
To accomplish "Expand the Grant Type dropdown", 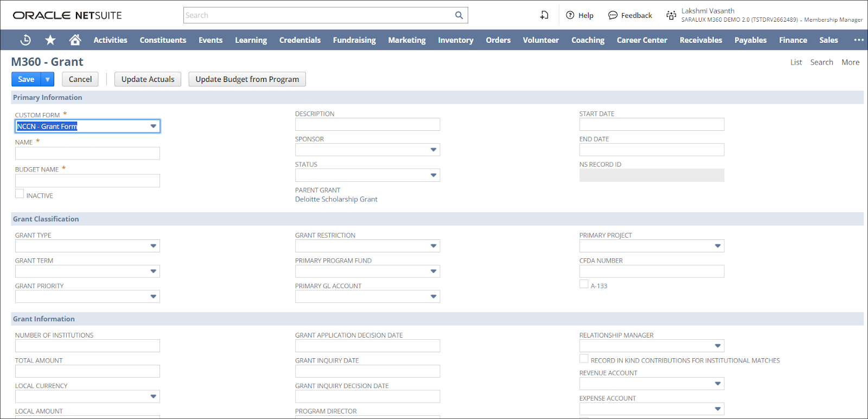I will pos(154,246).
